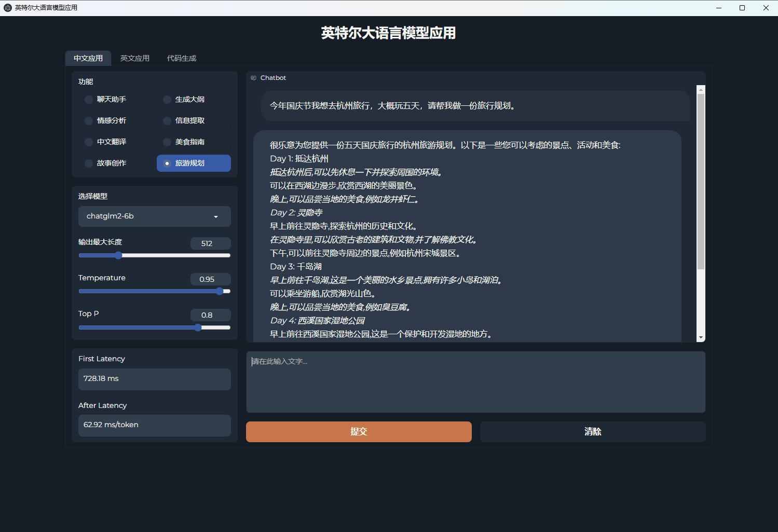Click the 输出最大长度 value box showing 512
778x532 pixels.
click(x=210, y=243)
